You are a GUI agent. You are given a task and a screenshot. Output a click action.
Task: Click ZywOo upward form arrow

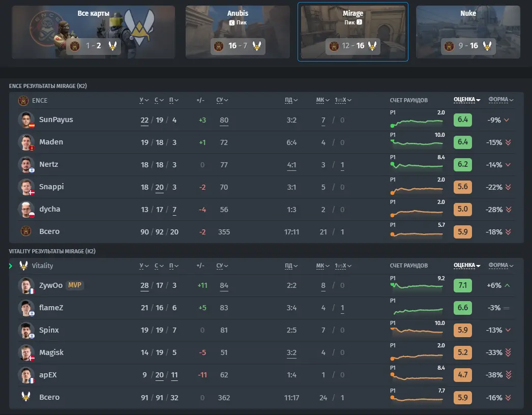point(507,285)
